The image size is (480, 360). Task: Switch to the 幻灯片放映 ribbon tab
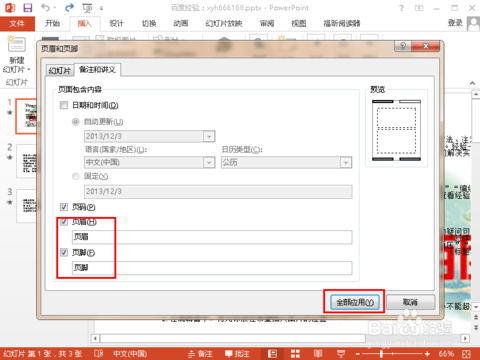click(x=224, y=23)
